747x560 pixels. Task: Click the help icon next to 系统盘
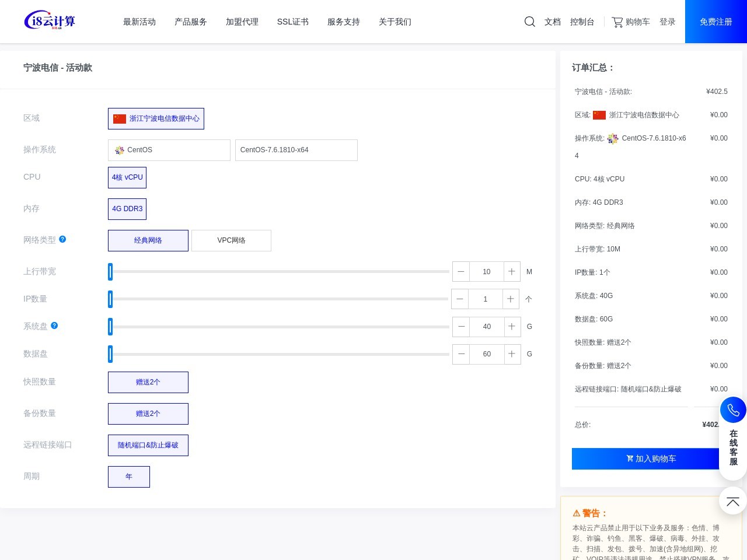[54, 325]
